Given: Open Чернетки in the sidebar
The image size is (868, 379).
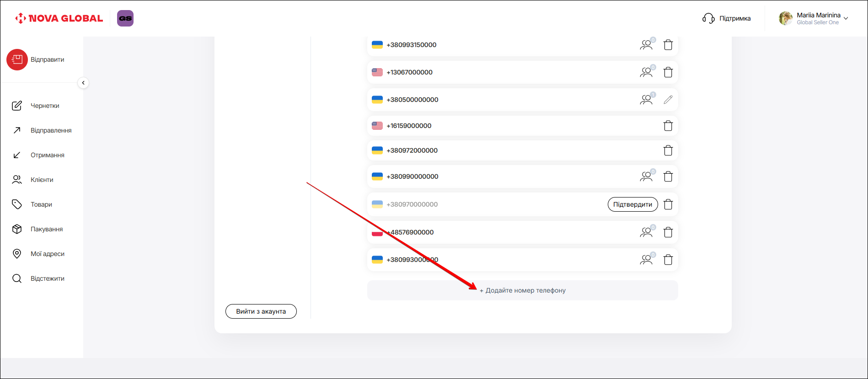Looking at the screenshot, I should click(x=44, y=106).
